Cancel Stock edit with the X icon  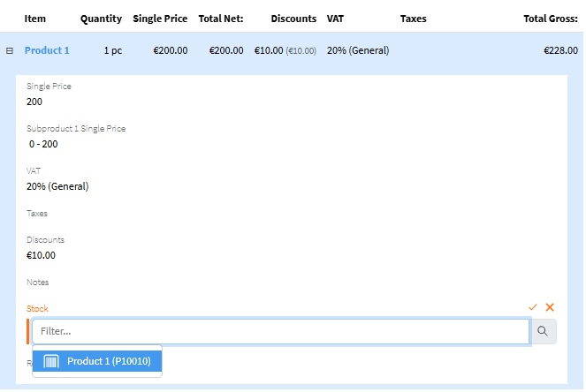tap(550, 306)
